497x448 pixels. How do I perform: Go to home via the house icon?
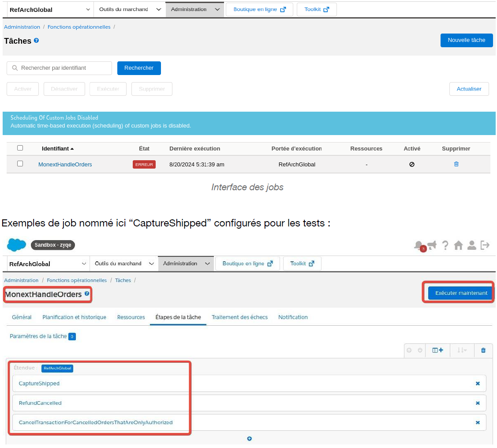coord(458,245)
